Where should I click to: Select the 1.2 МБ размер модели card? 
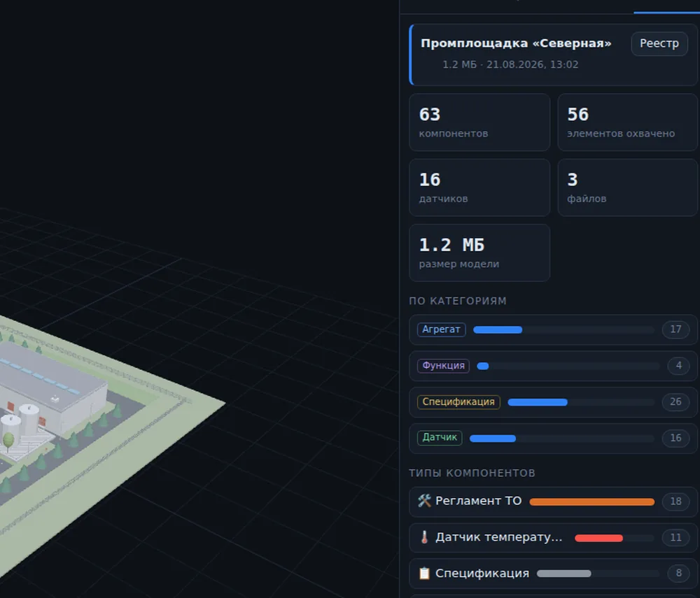click(479, 253)
